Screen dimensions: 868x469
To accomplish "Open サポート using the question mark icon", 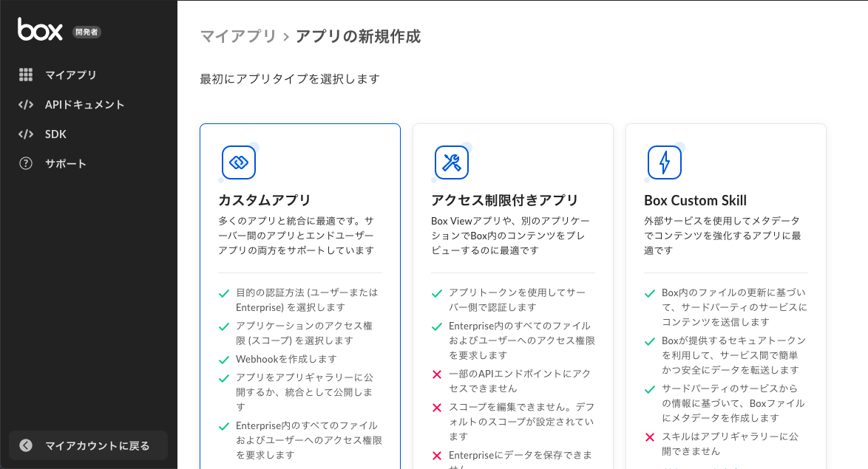I will pos(27,163).
